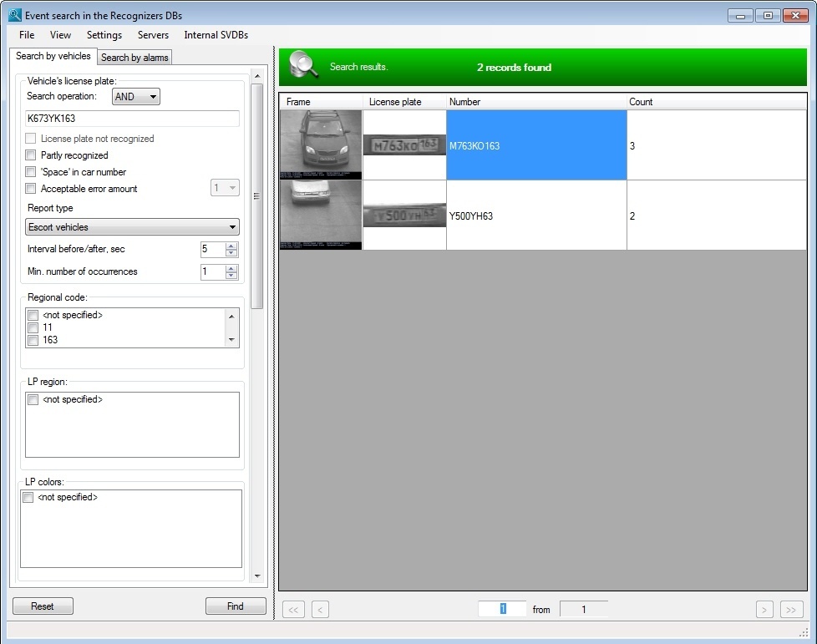Open the Settings menu
The height and width of the screenshot is (644, 817).
click(x=104, y=35)
